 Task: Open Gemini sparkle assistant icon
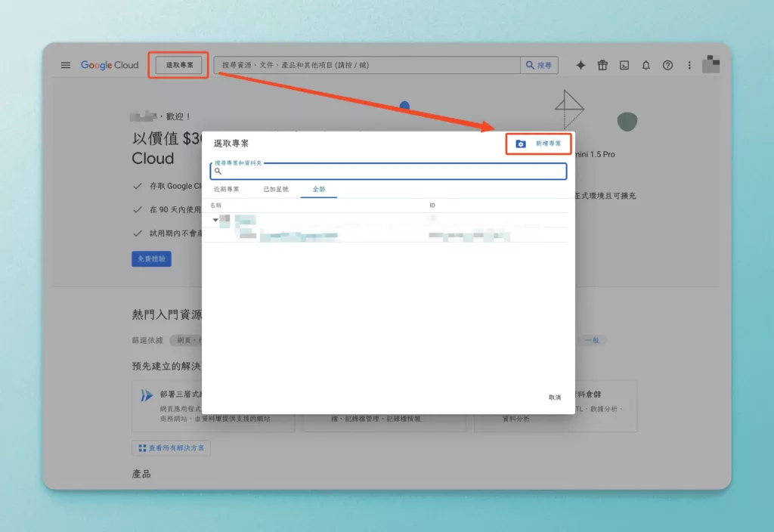click(x=580, y=65)
